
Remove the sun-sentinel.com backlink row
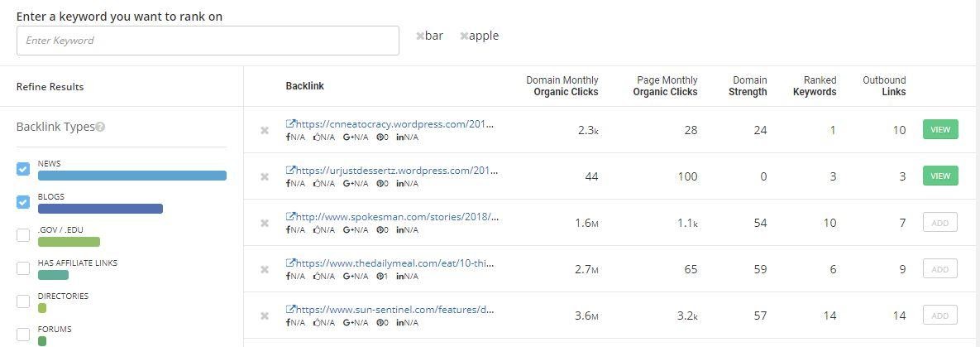point(265,316)
